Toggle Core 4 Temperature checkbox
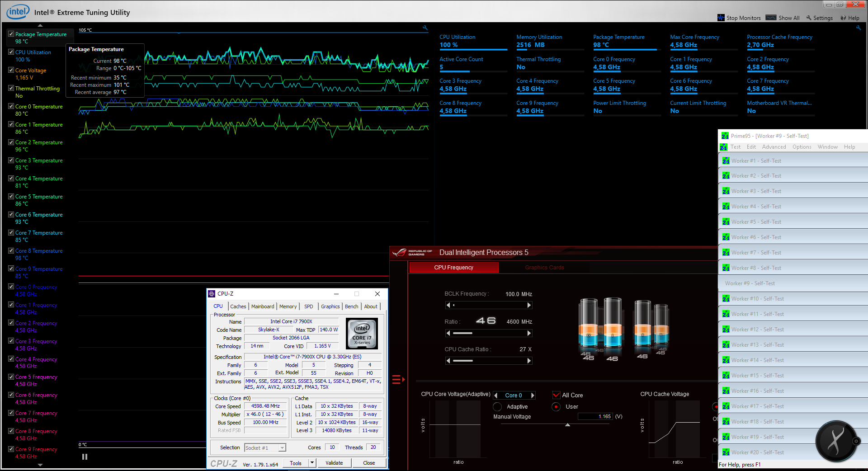 [11, 178]
